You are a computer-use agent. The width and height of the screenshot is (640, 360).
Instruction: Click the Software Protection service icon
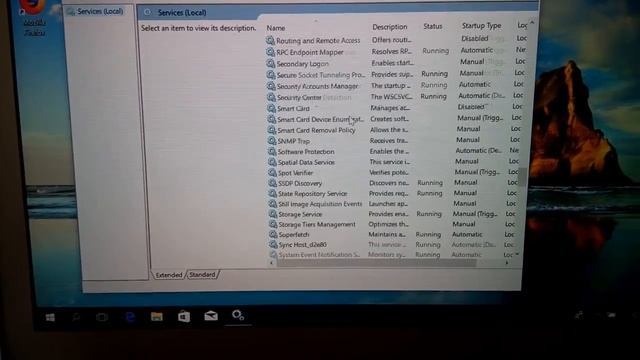click(x=272, y=151)
